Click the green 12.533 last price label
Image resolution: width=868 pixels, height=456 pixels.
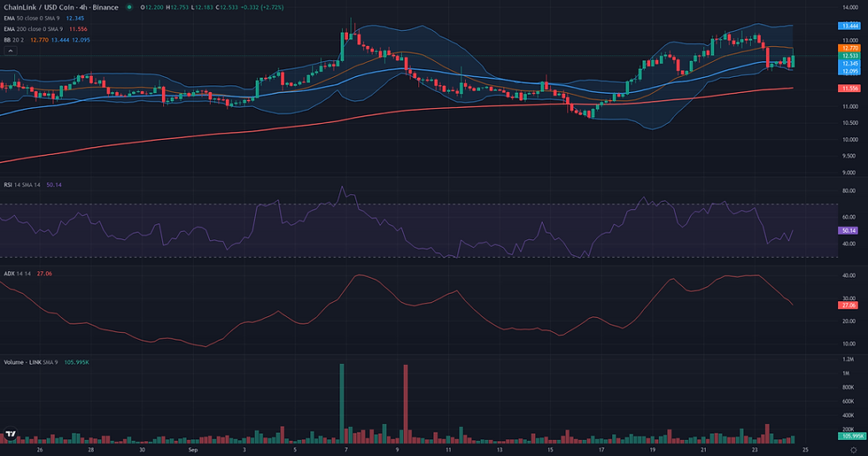(x=849, y=56)
